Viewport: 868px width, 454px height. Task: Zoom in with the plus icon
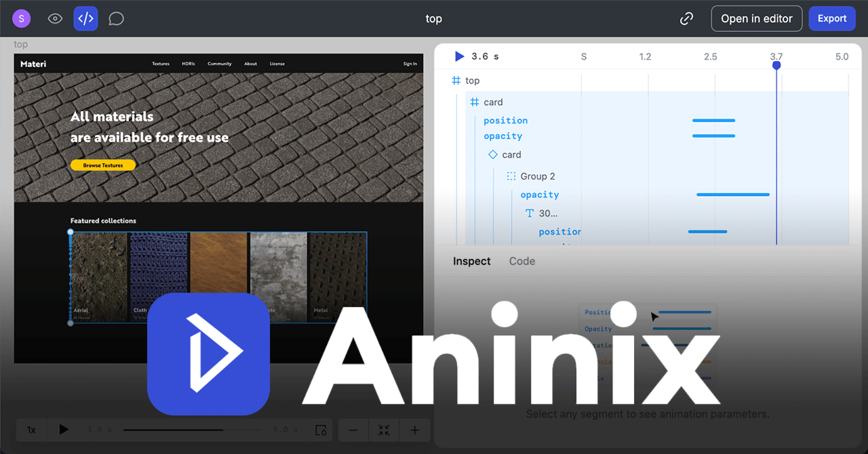[x=414, y=430]
